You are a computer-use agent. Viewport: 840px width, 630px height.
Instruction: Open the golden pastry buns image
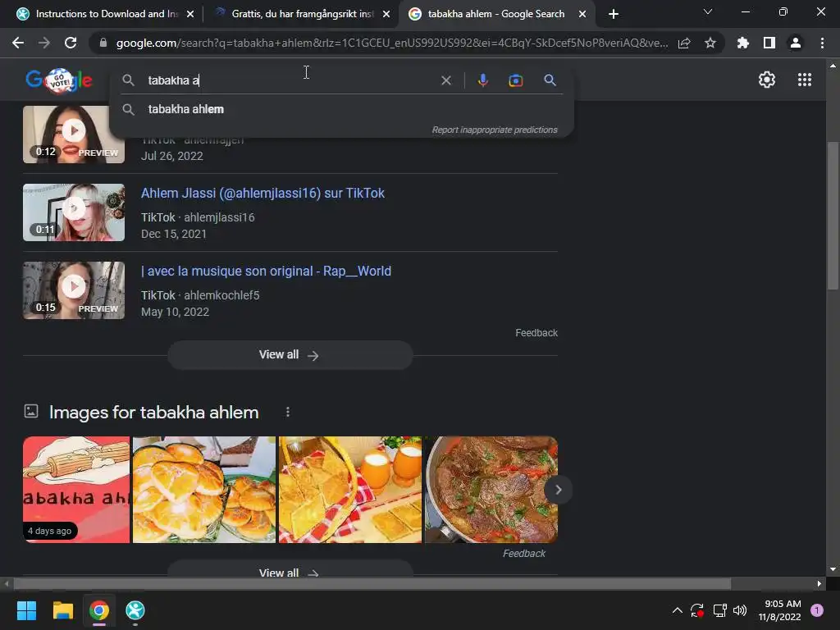pos(204,490)
